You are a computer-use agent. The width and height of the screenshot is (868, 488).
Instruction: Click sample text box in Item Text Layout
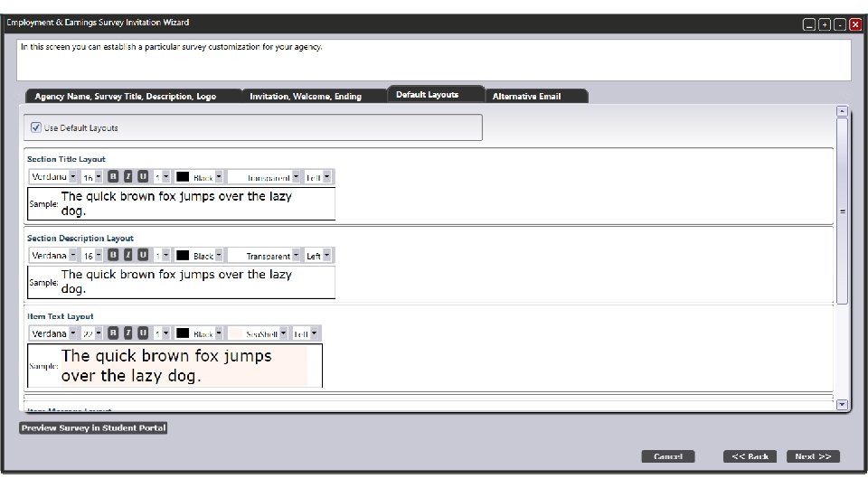175,366
